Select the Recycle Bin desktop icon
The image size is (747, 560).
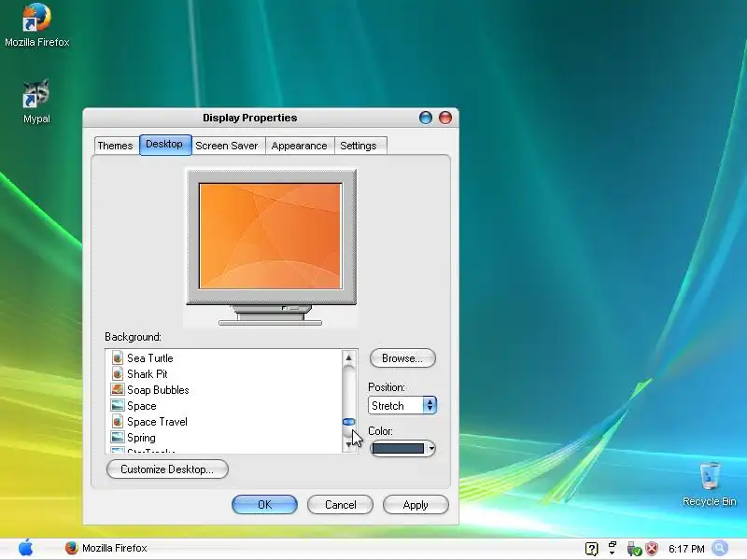pos(710,476)
